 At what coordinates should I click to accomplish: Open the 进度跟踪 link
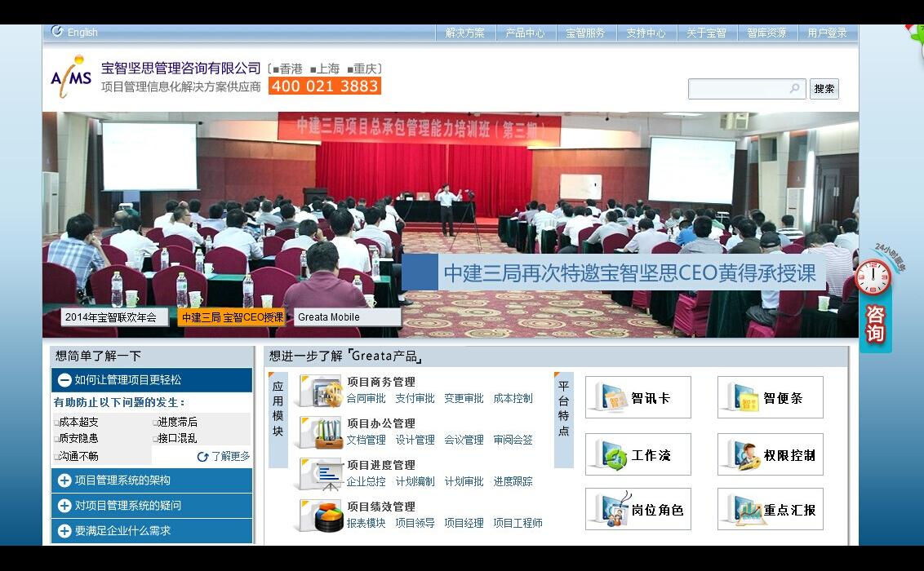(x=513, y=481)
